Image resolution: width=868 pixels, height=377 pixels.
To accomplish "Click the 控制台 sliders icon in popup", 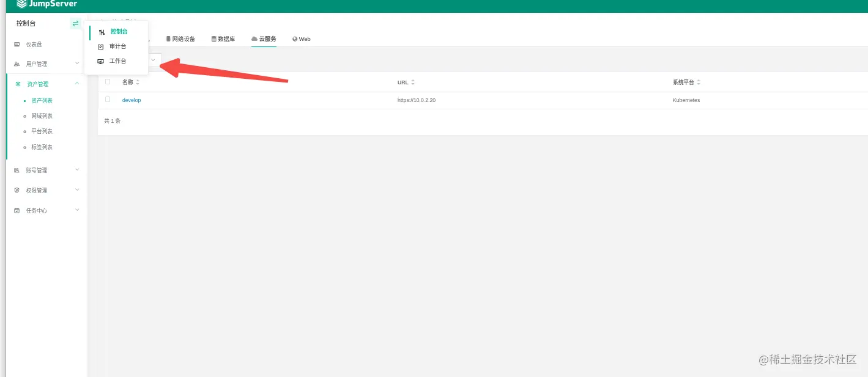I will pyautogui.click(x=102, y=32).
